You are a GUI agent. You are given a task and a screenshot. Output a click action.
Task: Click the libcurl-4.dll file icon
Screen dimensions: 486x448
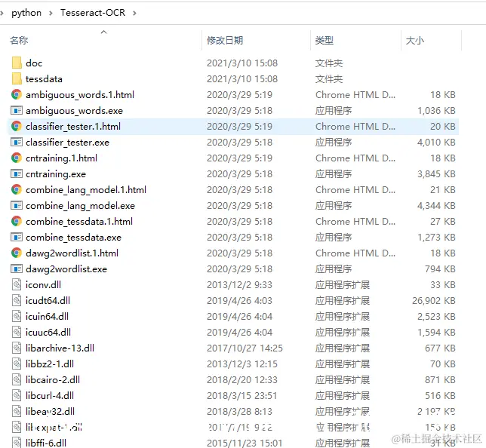[x=17, y=395]
